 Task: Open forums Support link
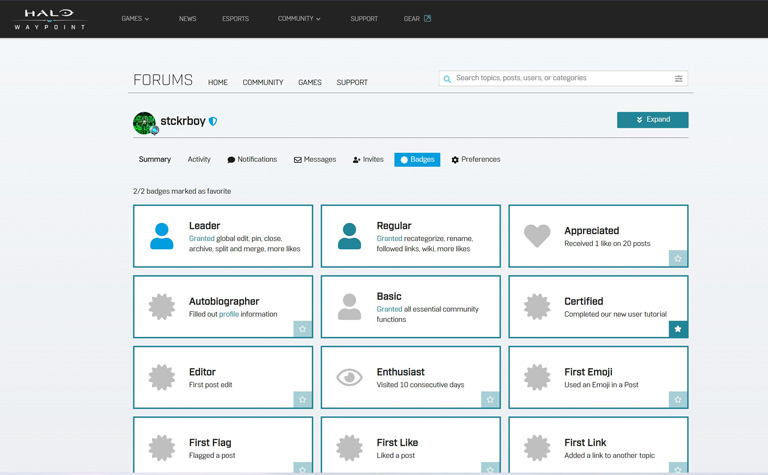(352, 82)
